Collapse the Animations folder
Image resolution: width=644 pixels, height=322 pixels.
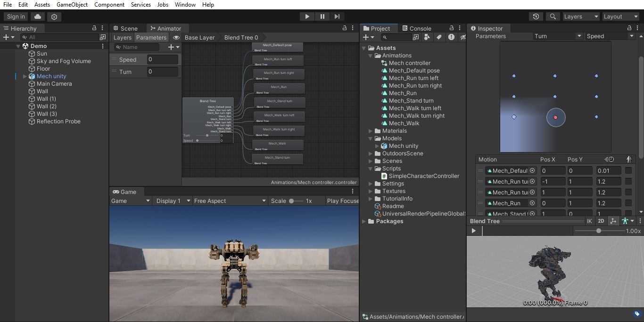[x=371, y=56]
